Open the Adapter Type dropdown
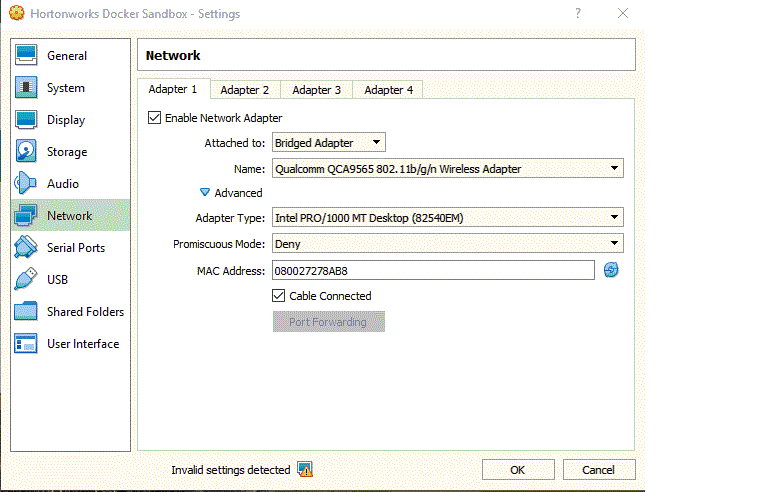Image resolution: width=768 pixels, height=492 pixels. pyautogui.click(x=448, y=218)
